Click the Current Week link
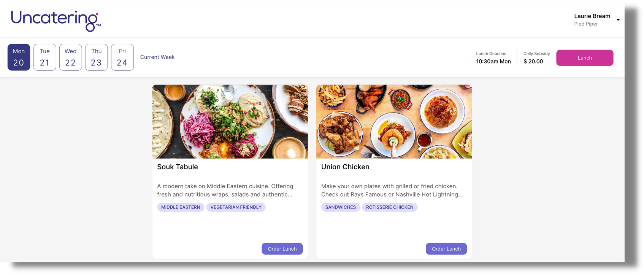This screenshot has height=275, width=644. (x=157, y=57)
